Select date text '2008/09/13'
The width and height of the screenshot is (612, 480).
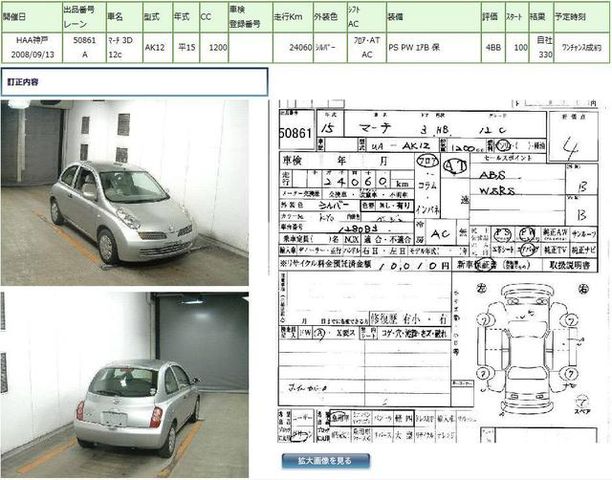pos(32,55)
